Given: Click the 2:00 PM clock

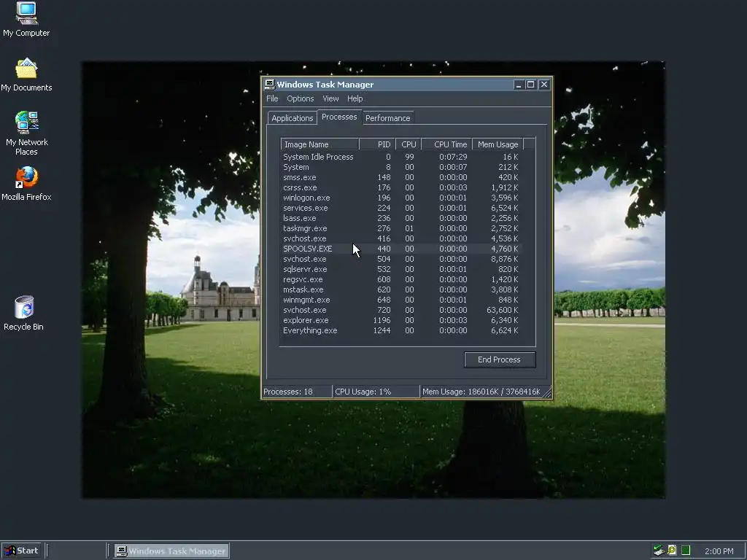Looking at the screenshot, I should (719, 551).
